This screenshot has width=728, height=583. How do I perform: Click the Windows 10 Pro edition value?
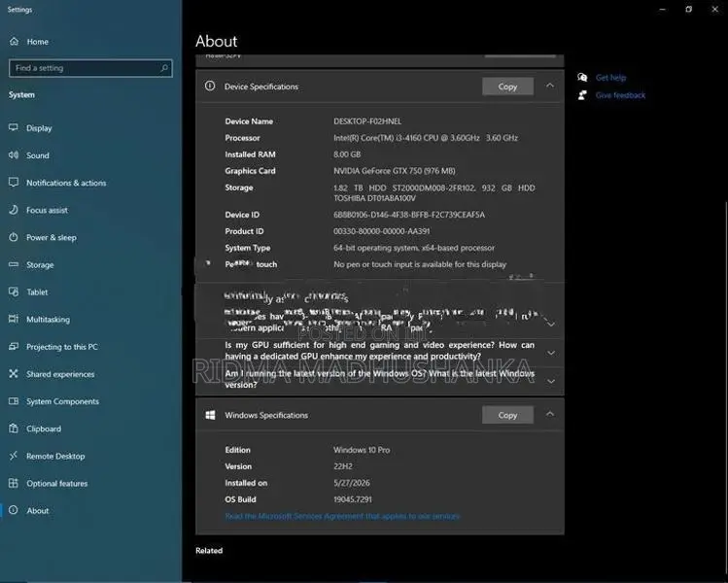pyautogui.click(x=362, y=450)
